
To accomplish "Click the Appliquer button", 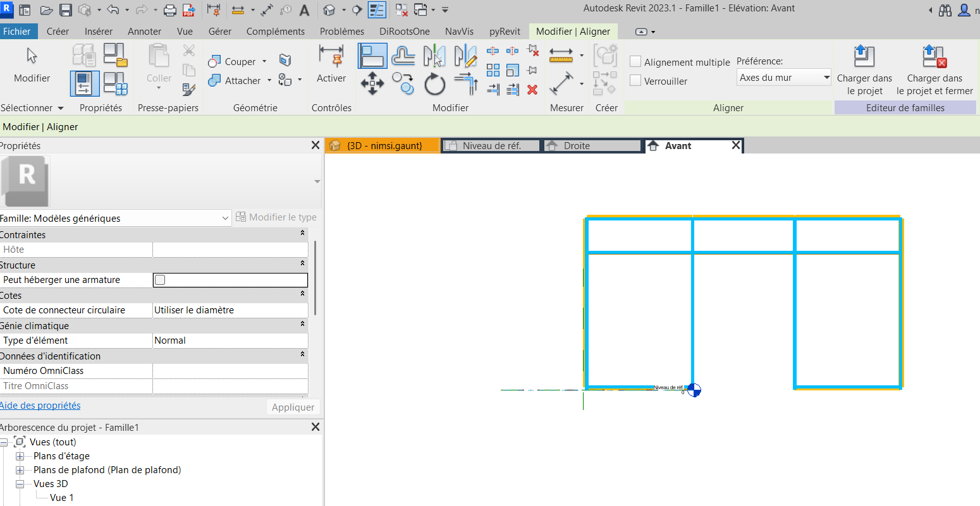I will pos(293,407).
